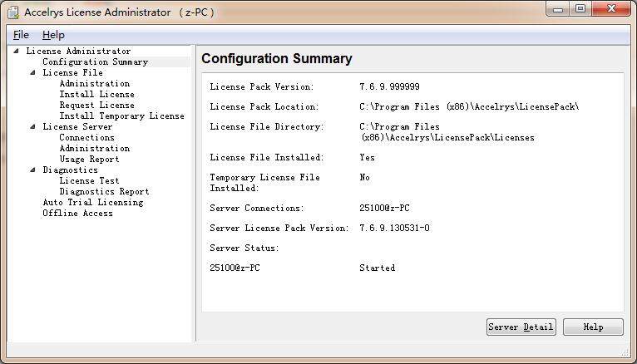Open Administration under License File

94,84
